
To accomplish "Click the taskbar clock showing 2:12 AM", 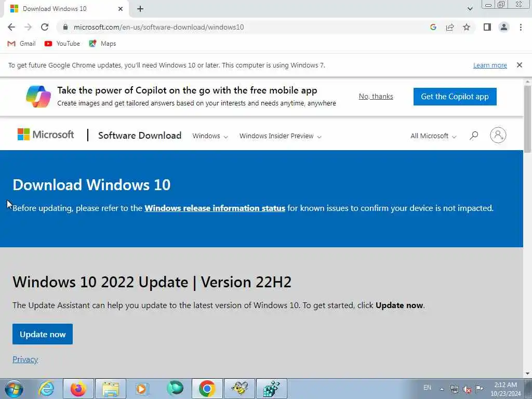I will [506, 389].
